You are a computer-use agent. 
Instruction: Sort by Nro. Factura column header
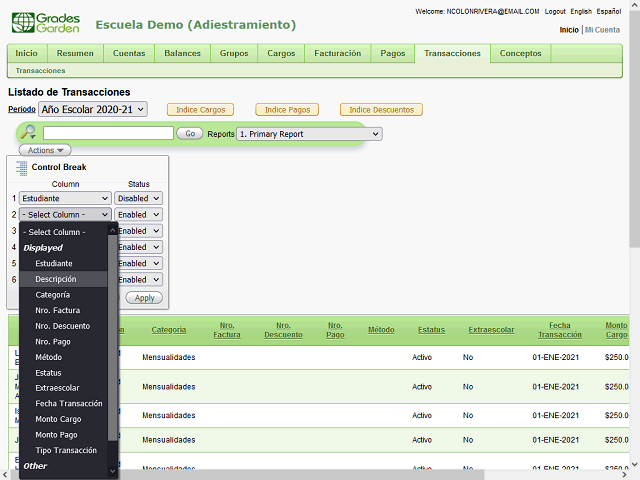[x=227, y=330]
